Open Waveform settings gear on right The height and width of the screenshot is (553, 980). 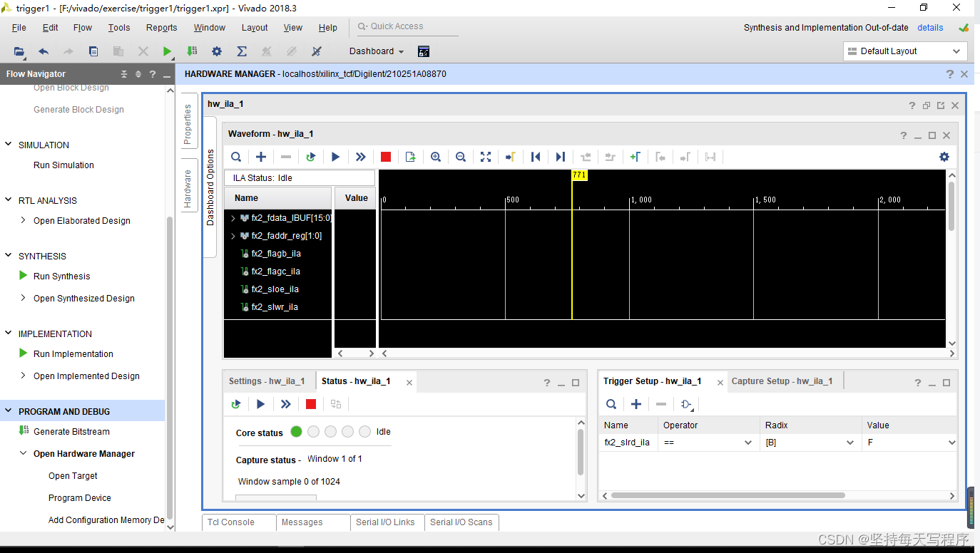(944, 157)
